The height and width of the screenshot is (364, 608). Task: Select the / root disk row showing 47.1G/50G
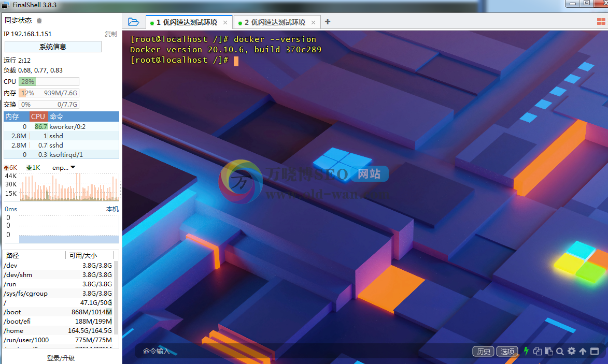[x=58, y=302]
